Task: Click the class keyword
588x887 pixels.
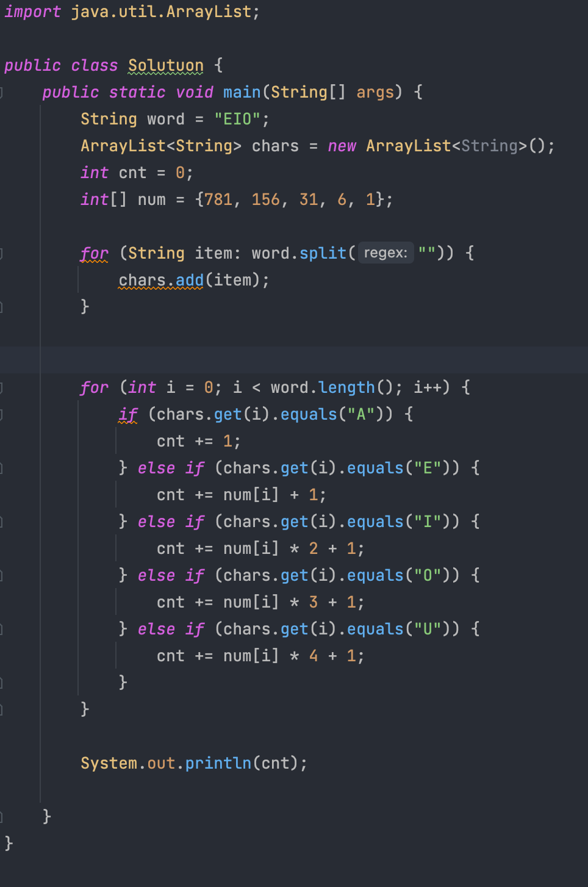Action: click(x=95, y=65)
